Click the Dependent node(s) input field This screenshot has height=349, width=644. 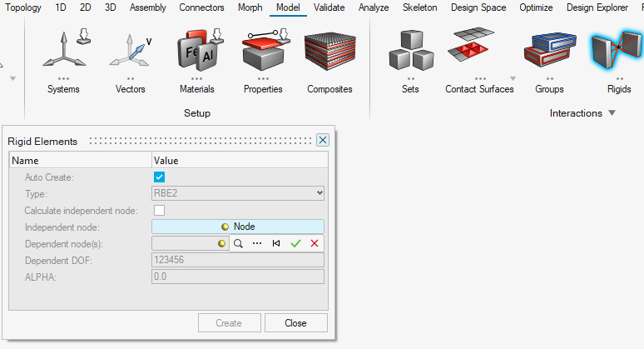(x=191, y=243)
